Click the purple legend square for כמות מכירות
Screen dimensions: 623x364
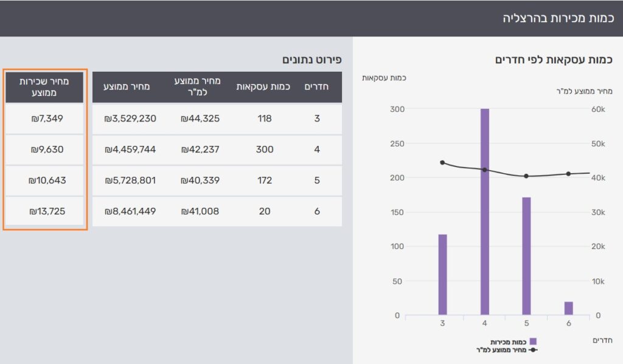coord(533,342)
